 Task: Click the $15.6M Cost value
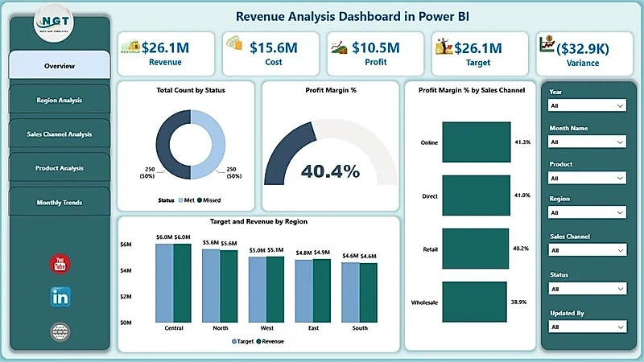[x=274, y=47]
